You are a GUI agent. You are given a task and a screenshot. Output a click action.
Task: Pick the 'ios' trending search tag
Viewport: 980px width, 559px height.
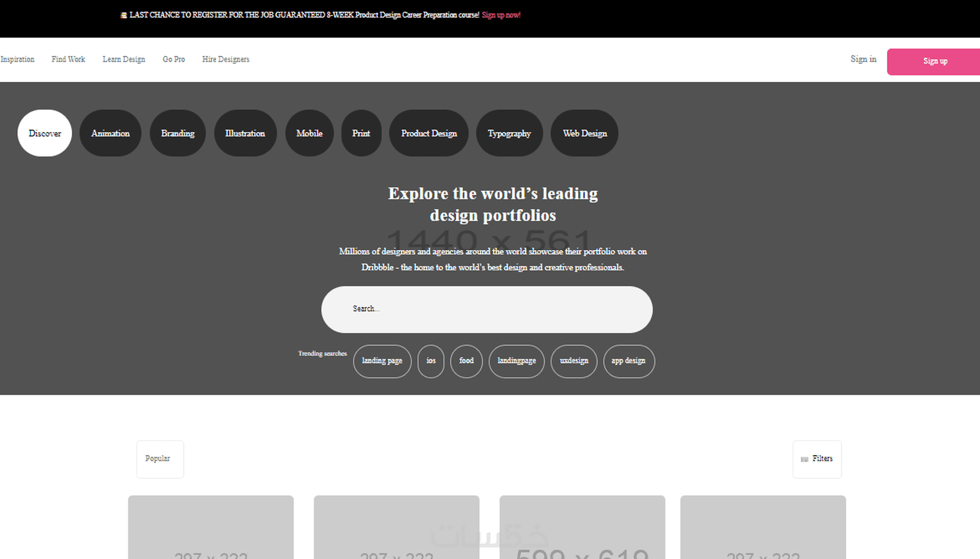pos(431,361)
